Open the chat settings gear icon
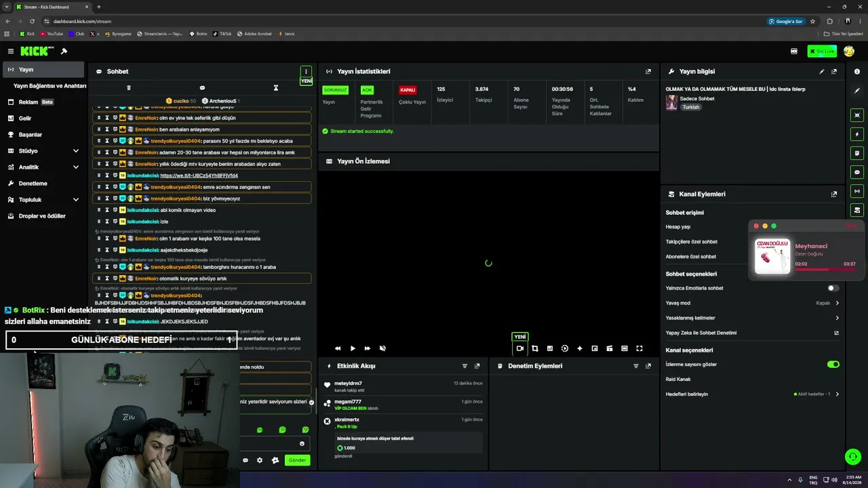 tap(260, 460)
